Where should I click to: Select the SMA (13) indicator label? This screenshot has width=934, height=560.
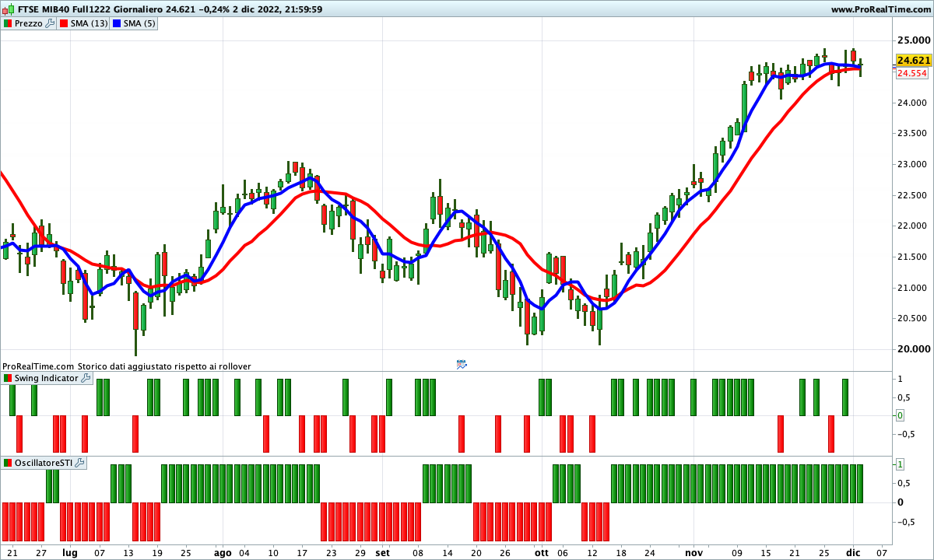[89, 23]
